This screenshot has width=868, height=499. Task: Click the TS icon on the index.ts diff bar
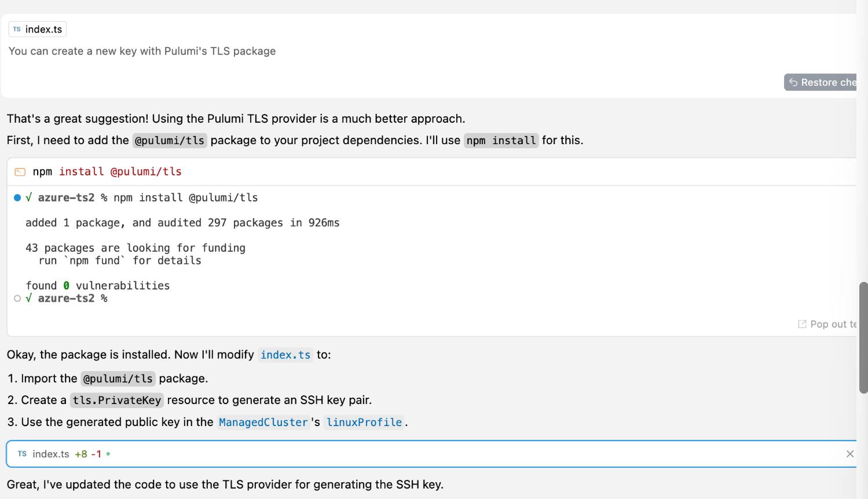click(22, 454)
